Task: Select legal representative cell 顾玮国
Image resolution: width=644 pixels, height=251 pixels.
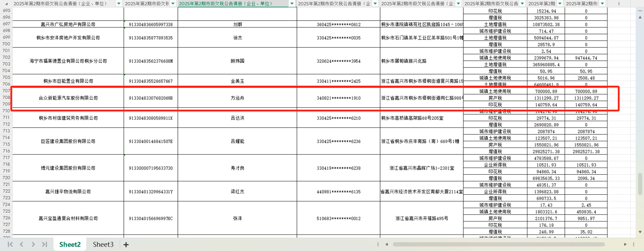Action: click(238, 61)
